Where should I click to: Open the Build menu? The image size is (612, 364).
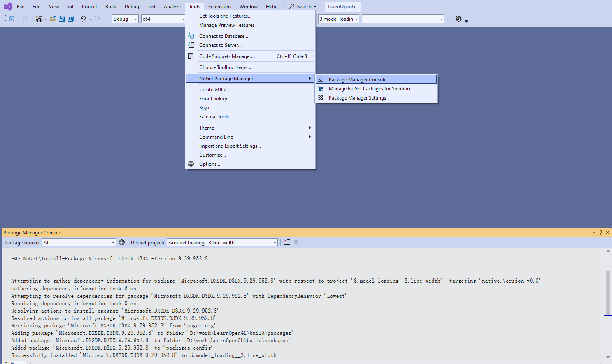(111, 6)
